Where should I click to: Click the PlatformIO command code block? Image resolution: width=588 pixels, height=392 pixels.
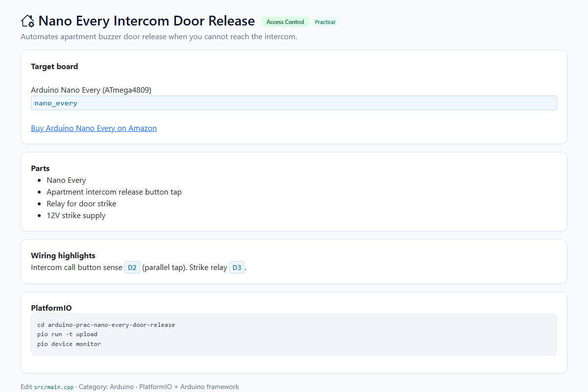coord(294,334)
